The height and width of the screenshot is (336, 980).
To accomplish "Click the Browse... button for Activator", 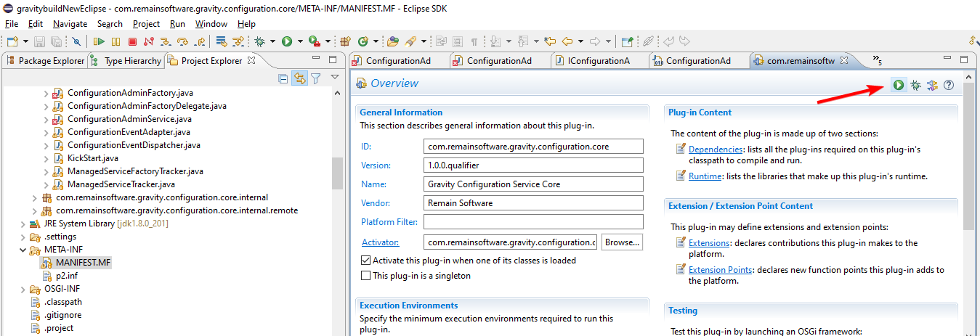I will (623, 242).
